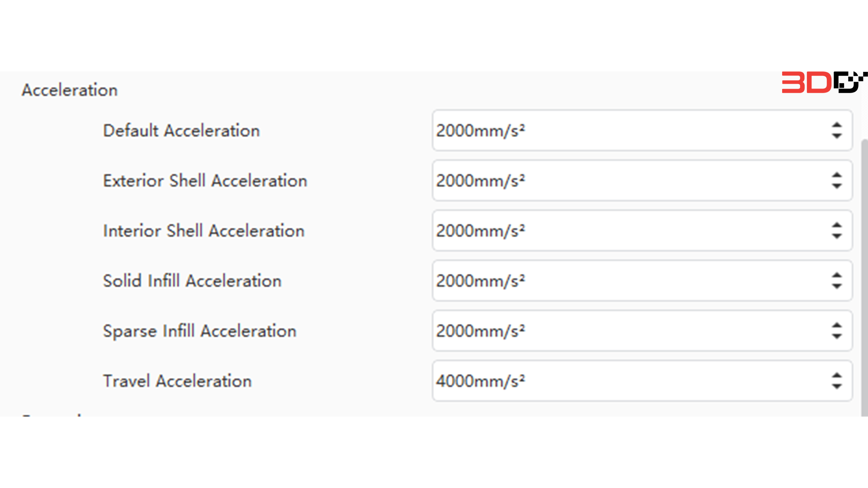Increase Exterior Shell Acceleration with up arrow
Screen dimensions: 868x488
[x=838, y=175]
